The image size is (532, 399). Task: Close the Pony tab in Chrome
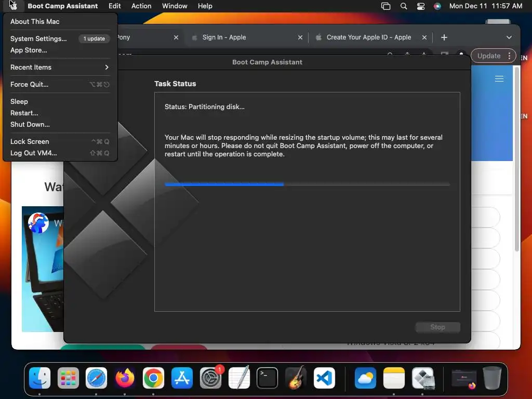click(176, 37)
